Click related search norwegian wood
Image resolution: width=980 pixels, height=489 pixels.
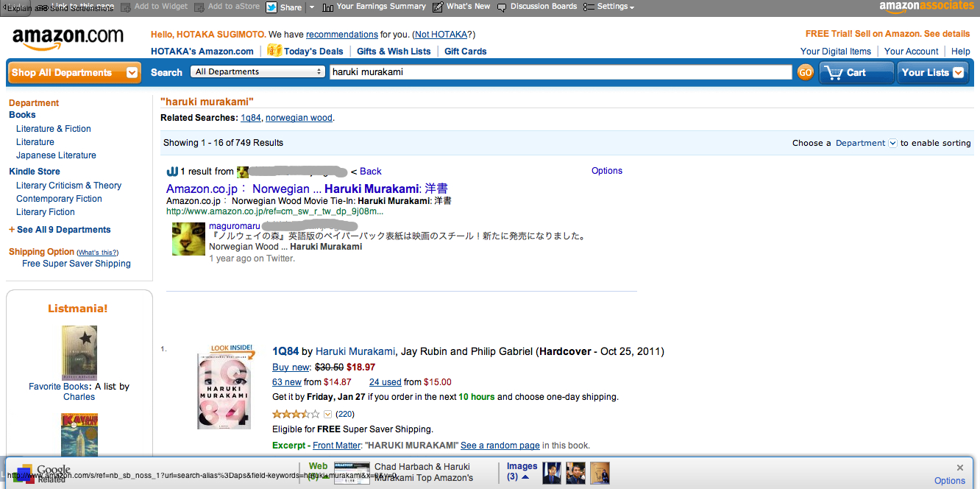tap(299, 118)
